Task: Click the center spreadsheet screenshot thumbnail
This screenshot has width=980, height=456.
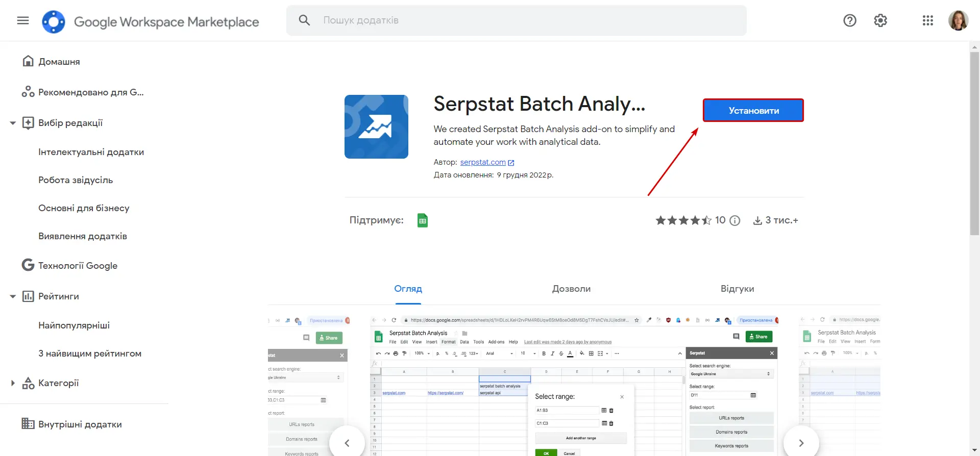Action: pyautogui.click(x=574, y=386)
